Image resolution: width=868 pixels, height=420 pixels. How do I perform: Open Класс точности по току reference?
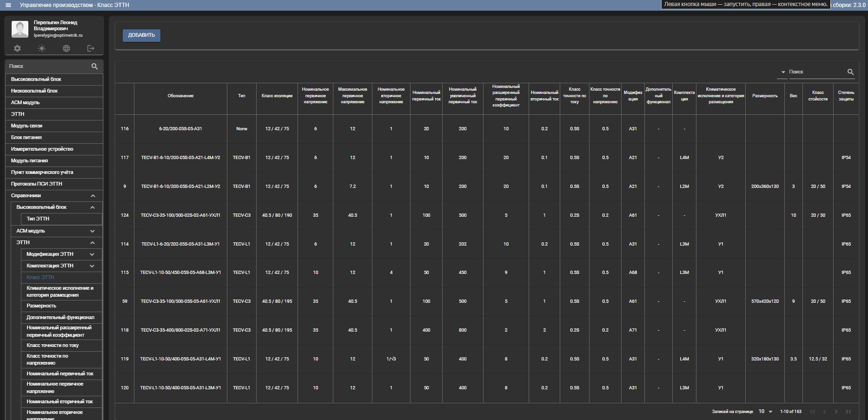61,346
